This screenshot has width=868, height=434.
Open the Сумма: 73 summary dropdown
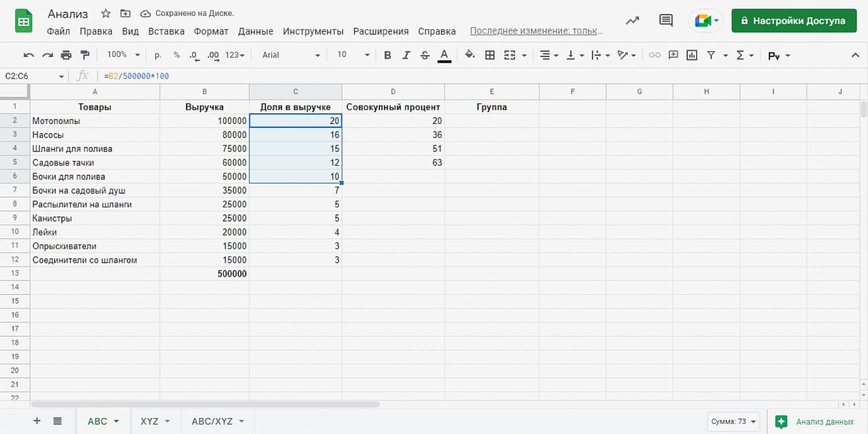(733, 422)
